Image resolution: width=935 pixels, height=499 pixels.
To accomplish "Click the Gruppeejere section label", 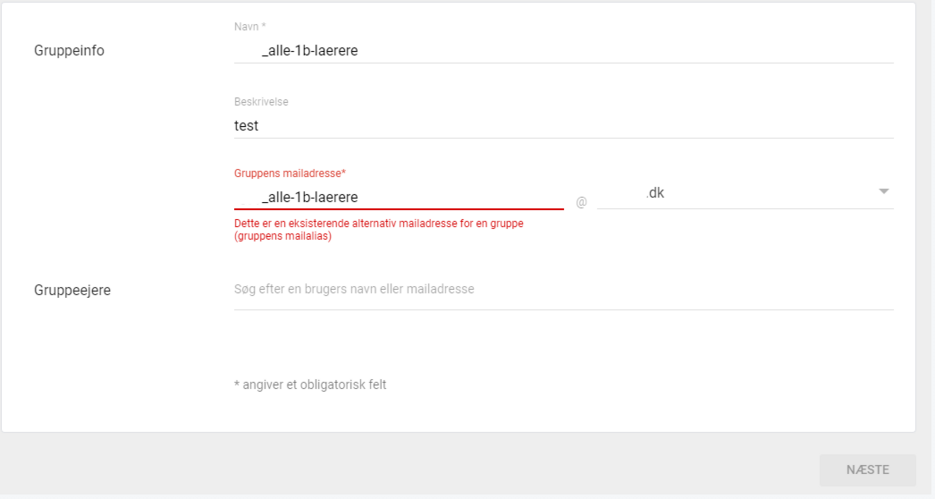I will coord(72,290).
